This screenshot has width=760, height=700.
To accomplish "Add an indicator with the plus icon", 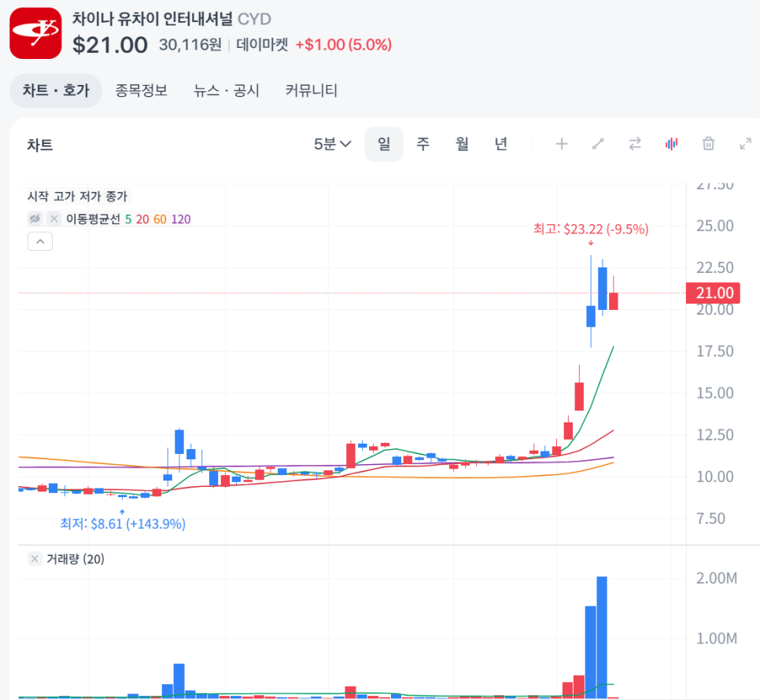I will pyautogui.click(x=561, y=144).
